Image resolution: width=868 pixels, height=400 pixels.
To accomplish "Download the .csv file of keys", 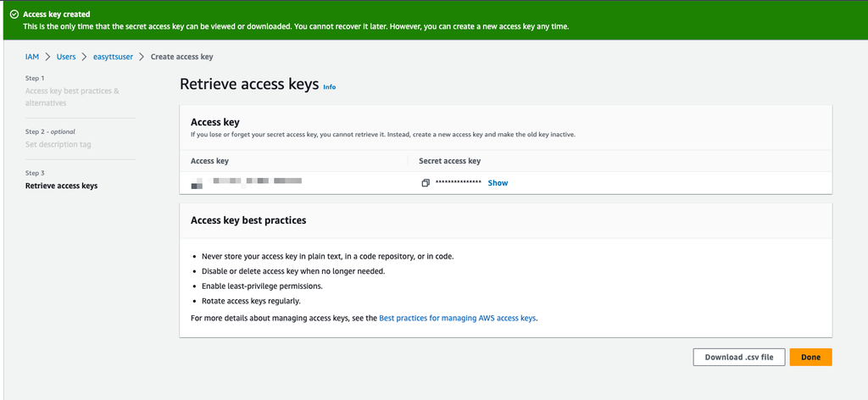I will pyautogui.click(x=739, y=358).
